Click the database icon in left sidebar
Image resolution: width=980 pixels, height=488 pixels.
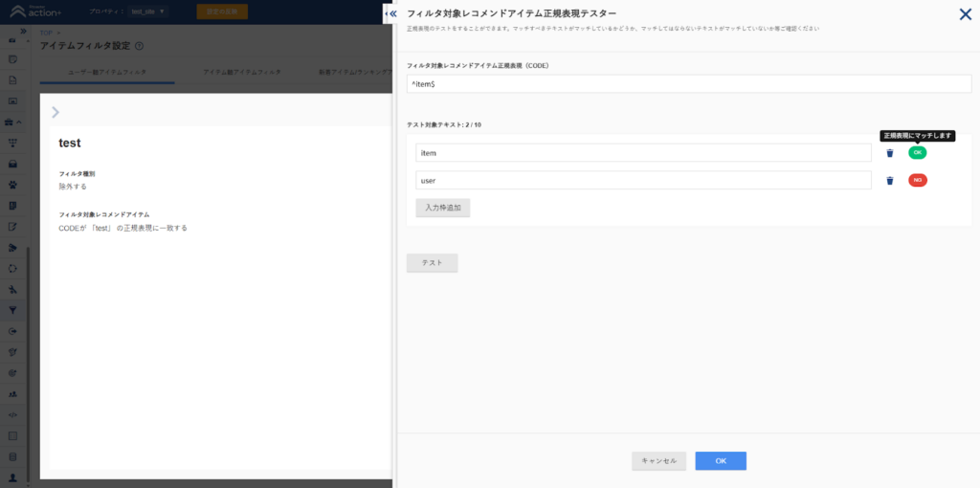(x=13, y=456)
